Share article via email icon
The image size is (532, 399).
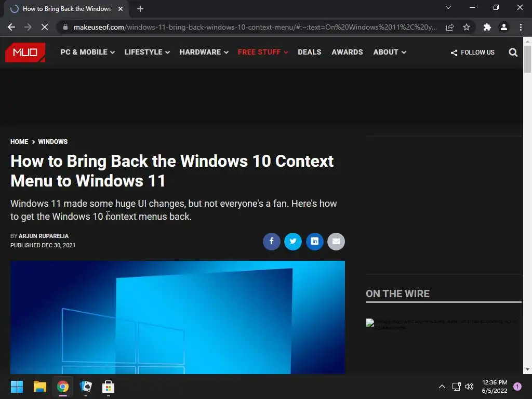click(336, 241)
